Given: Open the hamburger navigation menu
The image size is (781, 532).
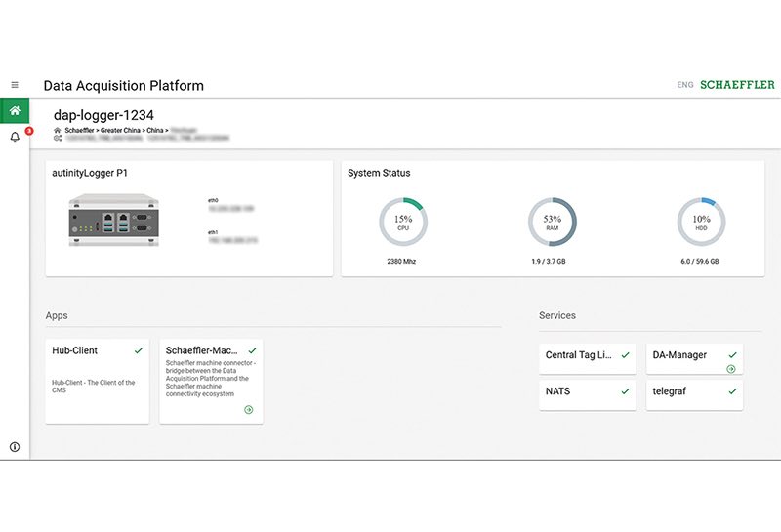Looking at the screenshot, I should click(15, 85).
